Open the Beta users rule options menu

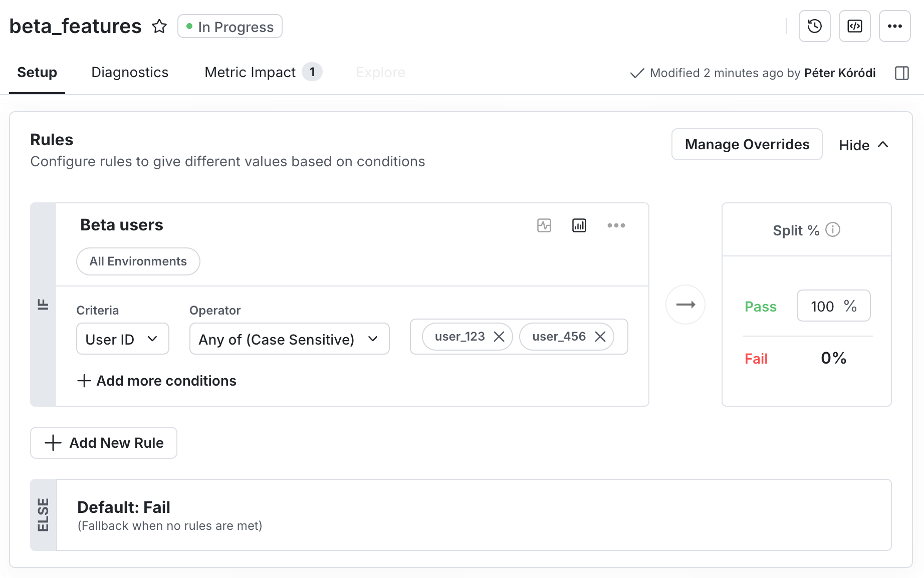point(616,225)
